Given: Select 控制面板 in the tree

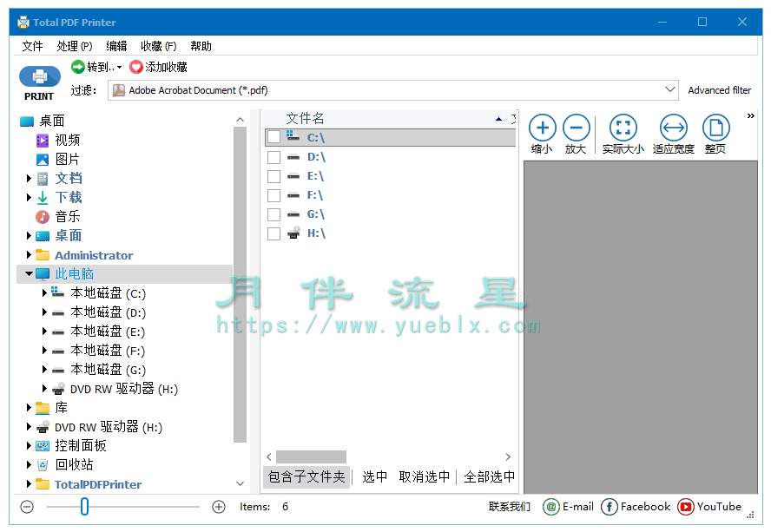Looking at the screenshot, I should [80, 445].
